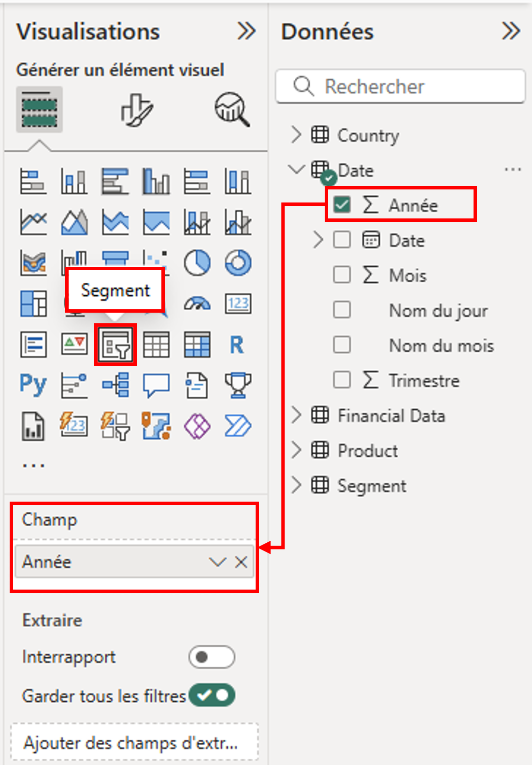Remove Année from the Champ well
Viewport: 532px width, 765px height.
(x=241, y=562)
